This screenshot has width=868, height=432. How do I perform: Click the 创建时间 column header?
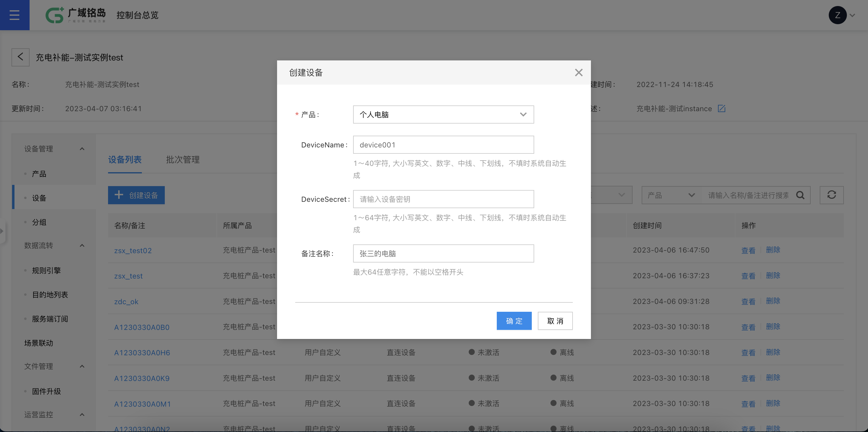click(x=647, y=225)
